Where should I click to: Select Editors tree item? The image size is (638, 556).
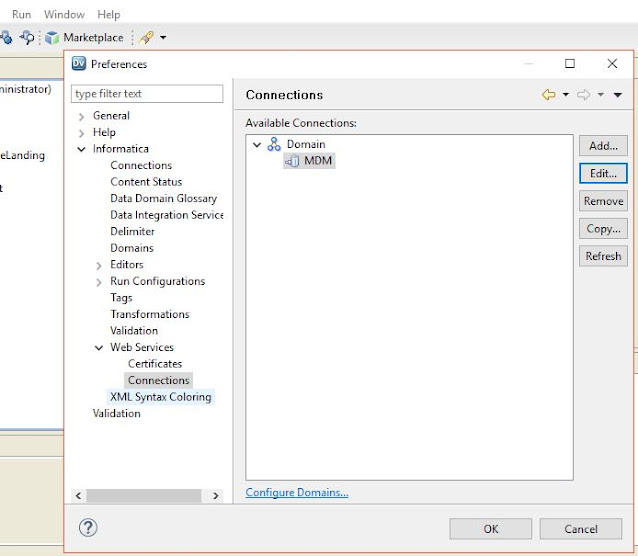pyautogui.click(x=127, y=265)
